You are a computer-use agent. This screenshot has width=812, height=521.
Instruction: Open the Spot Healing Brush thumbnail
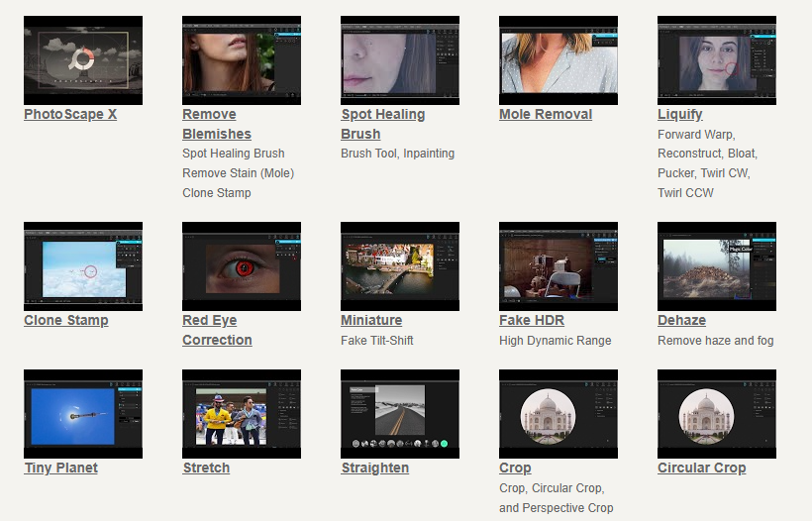tap(400, 60)
